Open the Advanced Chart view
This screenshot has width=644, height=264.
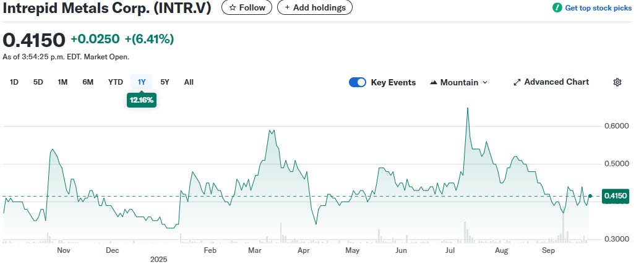point(551,82)
